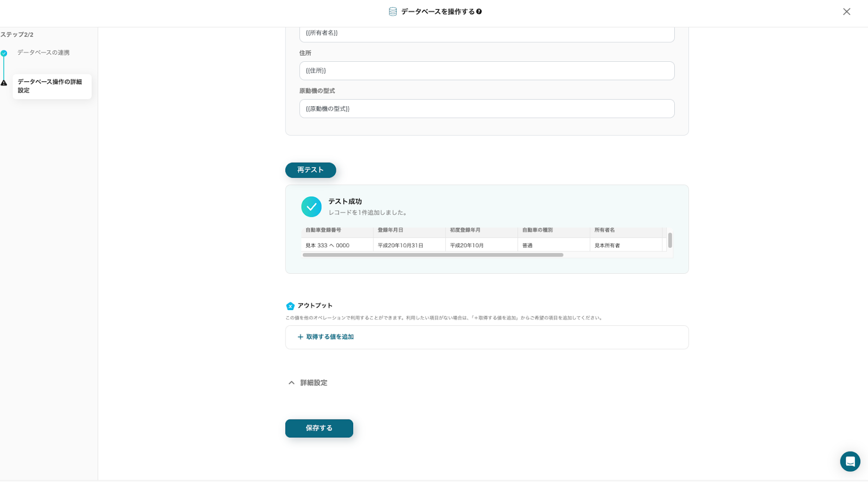868x482 pixels.
Task: Click 取得する値を追加 link
Action: pos(330,337)
